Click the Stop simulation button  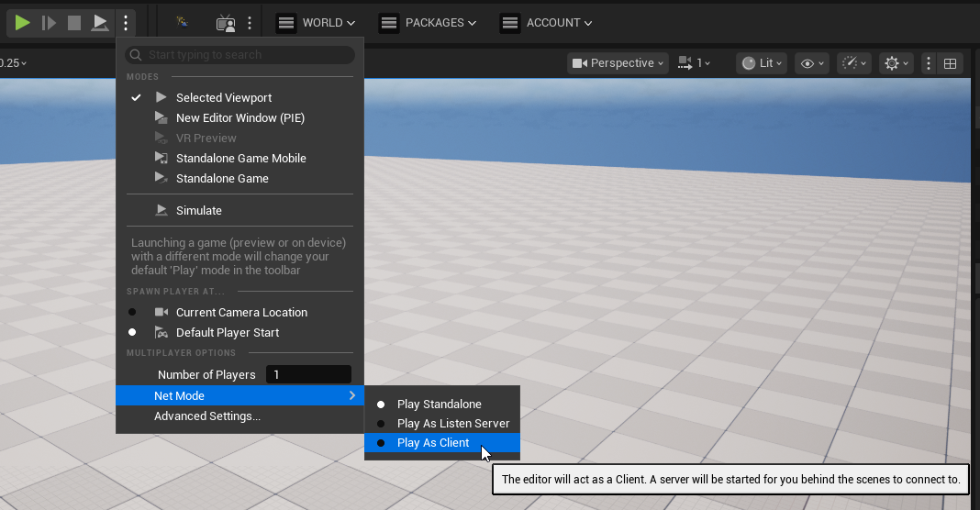point(74,23)
